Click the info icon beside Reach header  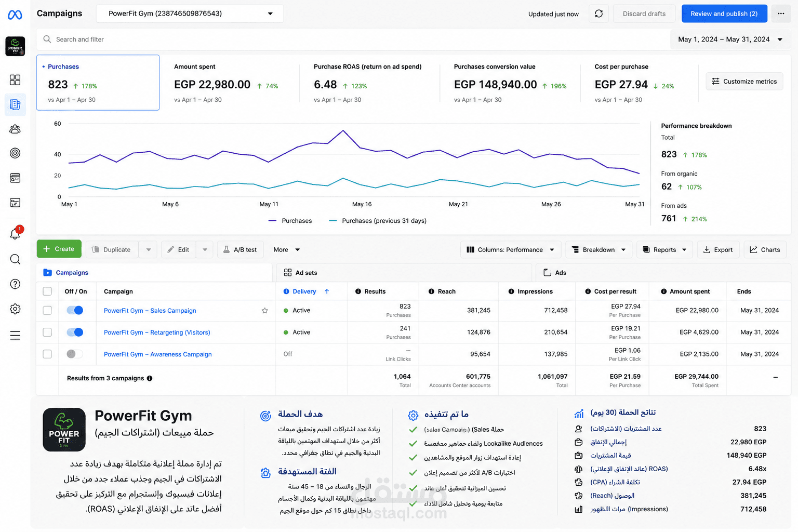click(x=431, y=291)
